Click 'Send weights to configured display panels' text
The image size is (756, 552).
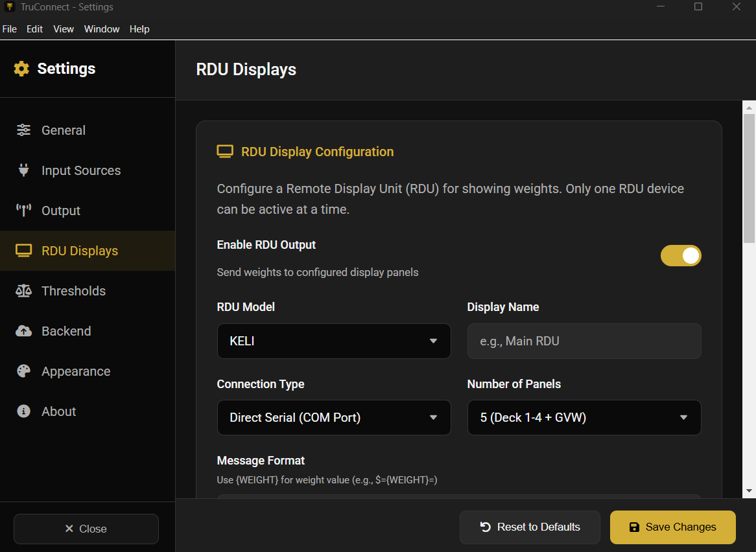pos(318,272)
